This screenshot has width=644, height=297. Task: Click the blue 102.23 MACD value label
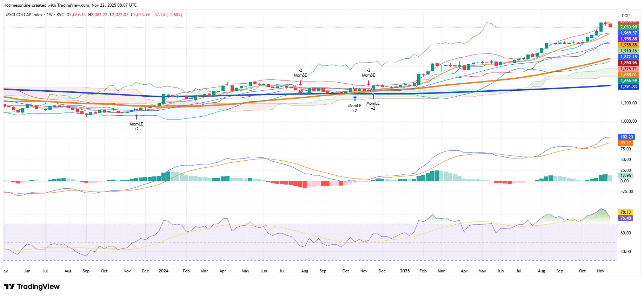click(626, 137)
